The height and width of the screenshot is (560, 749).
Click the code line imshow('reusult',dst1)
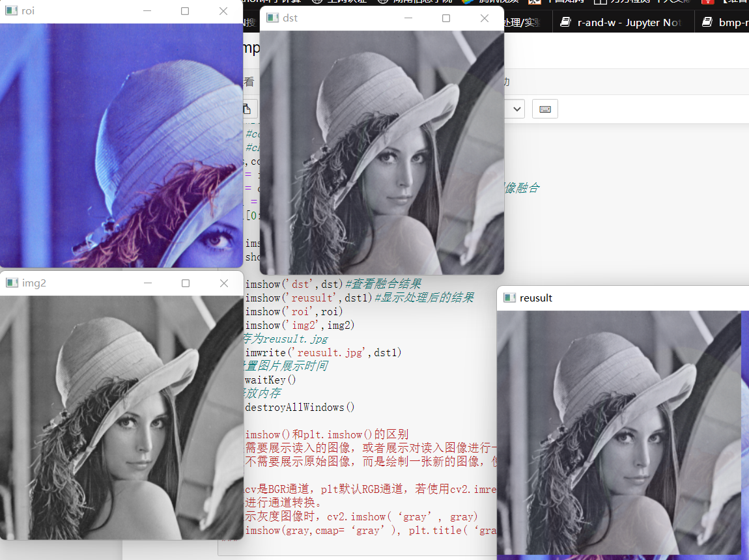[x=309, y=298]
